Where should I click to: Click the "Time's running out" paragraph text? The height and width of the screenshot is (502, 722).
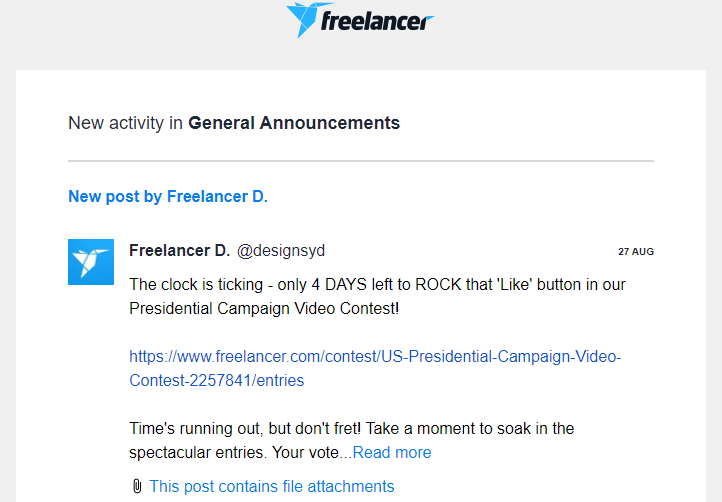tap(351, 429)
